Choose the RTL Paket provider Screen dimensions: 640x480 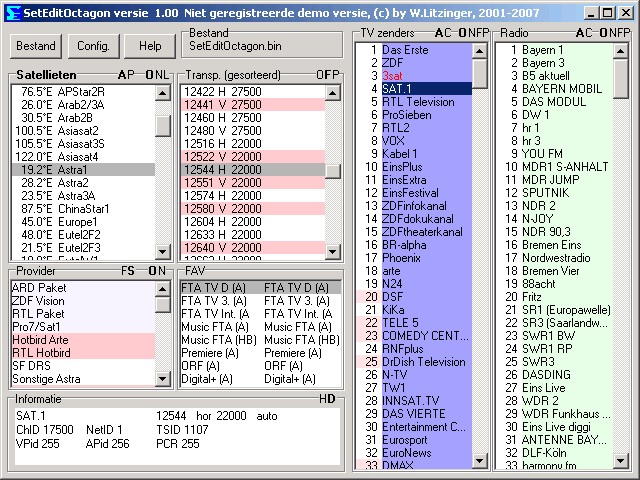37,313
